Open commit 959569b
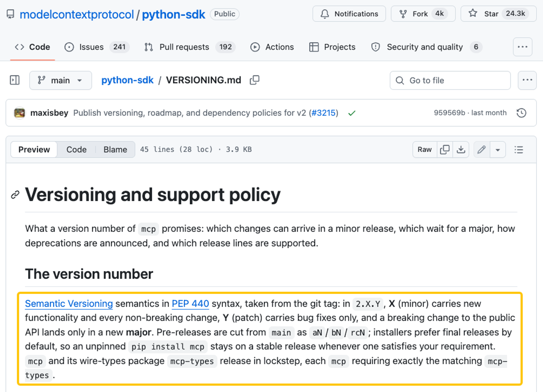 coord(449,113)
